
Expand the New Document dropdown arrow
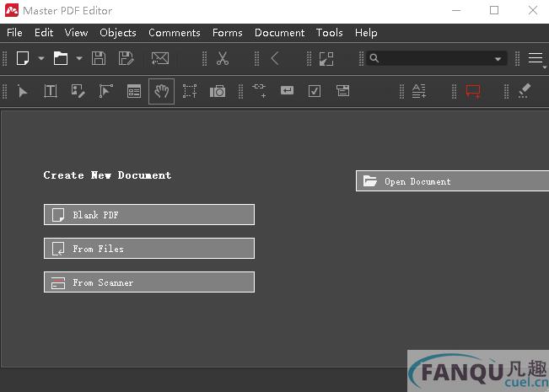click(41, 58)
